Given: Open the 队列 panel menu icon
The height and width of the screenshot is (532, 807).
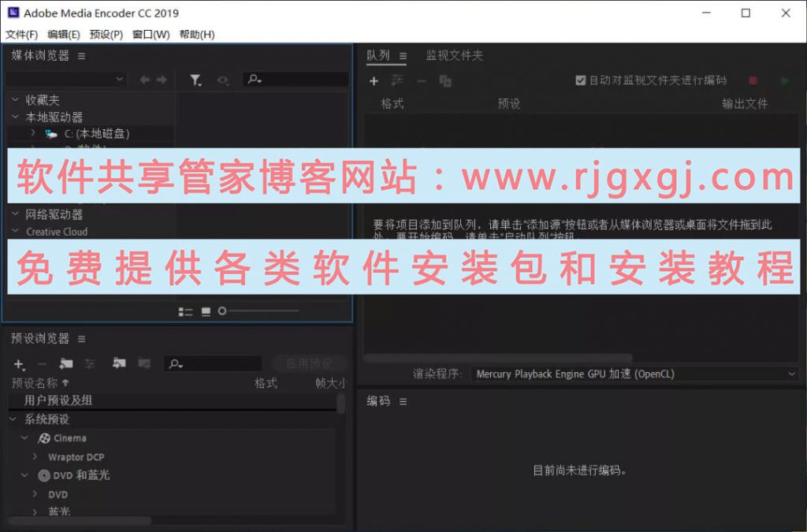Looking at the screenshot, I should tap(403, 56).
